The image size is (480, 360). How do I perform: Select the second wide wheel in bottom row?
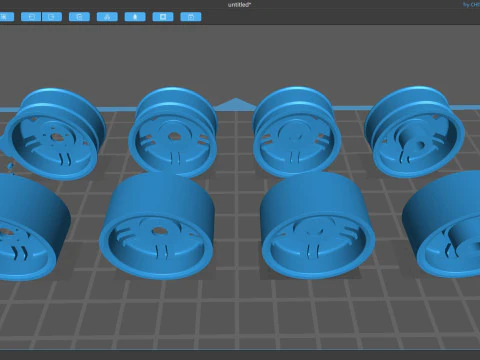click(x=157, y=227)
